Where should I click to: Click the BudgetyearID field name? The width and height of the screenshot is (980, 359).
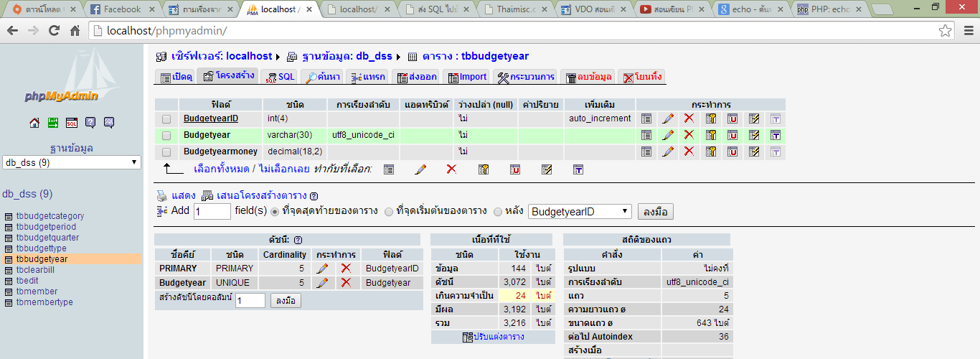(211, 118)
